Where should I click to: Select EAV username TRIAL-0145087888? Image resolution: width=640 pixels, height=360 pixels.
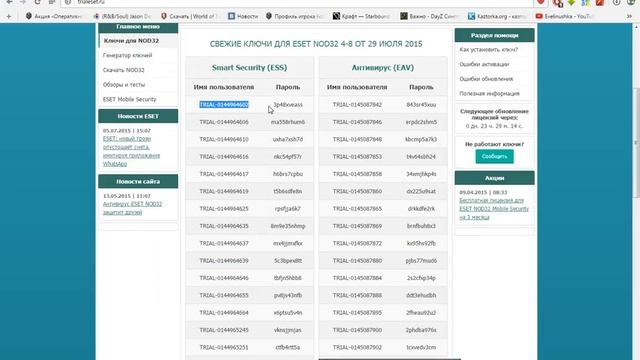[x=357, y=296]
